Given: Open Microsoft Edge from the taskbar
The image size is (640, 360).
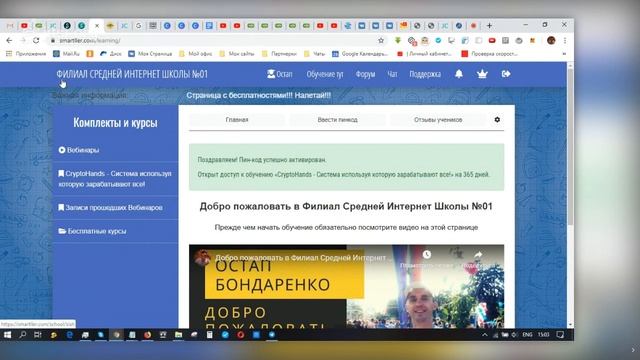Looking at the screenshot, I should click(70, 335).
